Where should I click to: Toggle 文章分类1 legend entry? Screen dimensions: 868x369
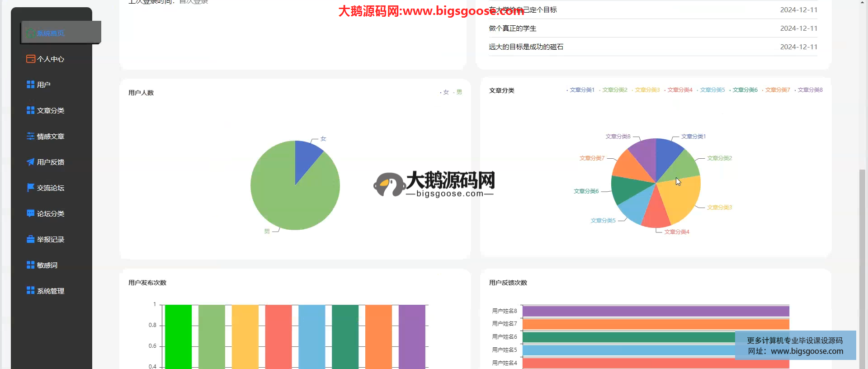(x=581, y=90)
